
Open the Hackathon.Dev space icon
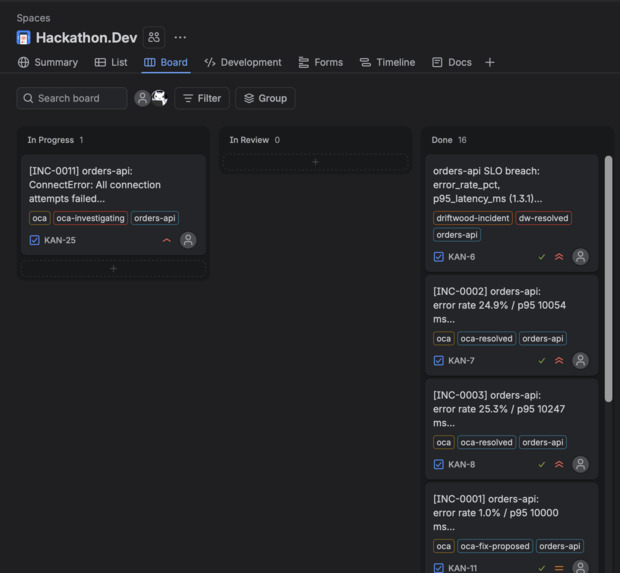[23, 38]
